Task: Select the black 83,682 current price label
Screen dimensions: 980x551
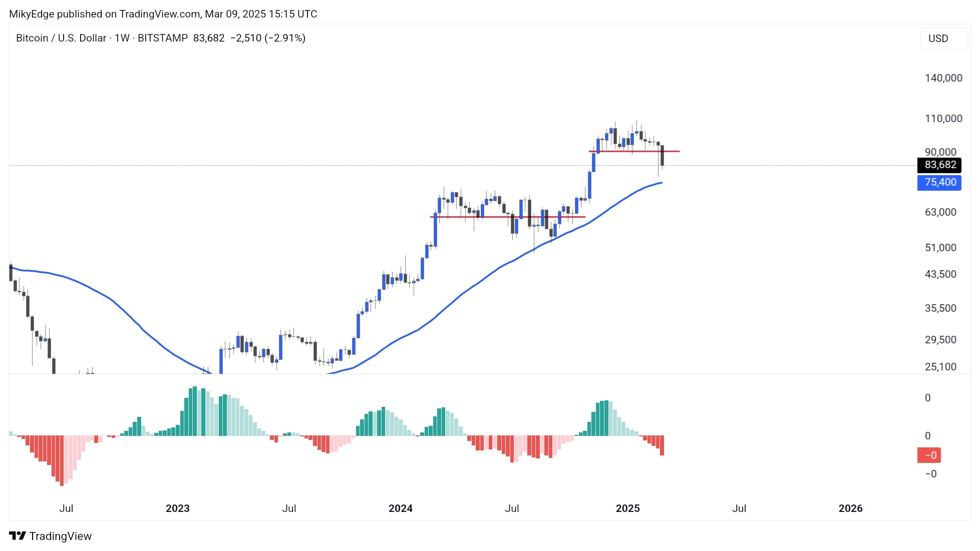Action: (x=939, y=165)
